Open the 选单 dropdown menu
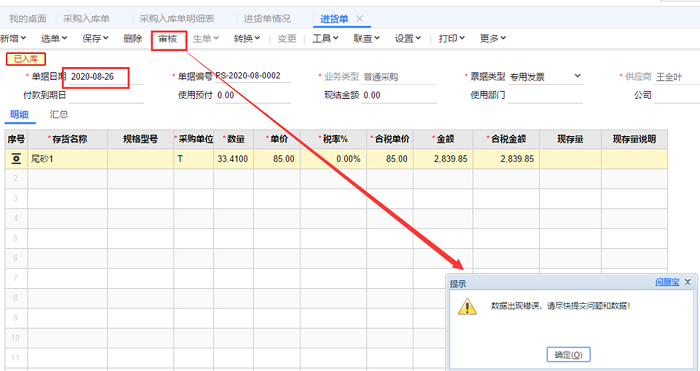Image resolution: width=700 pixels, height=371 pixels. click(x=54, y=39)
